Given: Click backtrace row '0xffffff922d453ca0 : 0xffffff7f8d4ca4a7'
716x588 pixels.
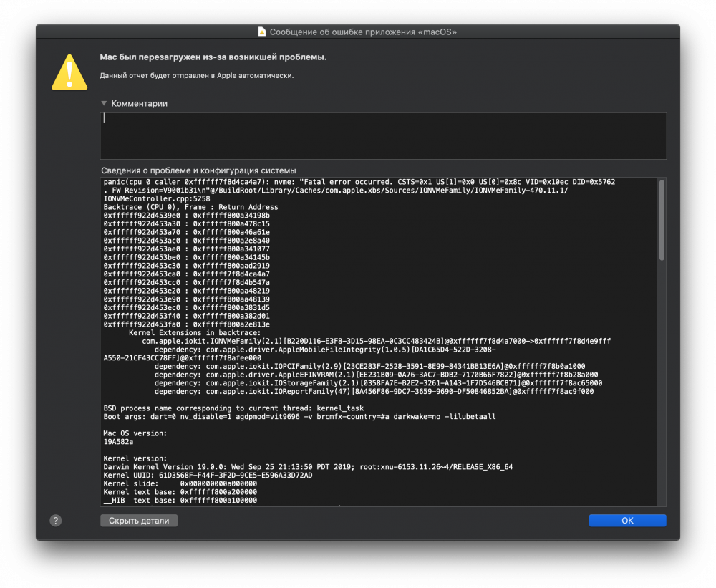Looking at the screenshot, I should pos(186,274).
